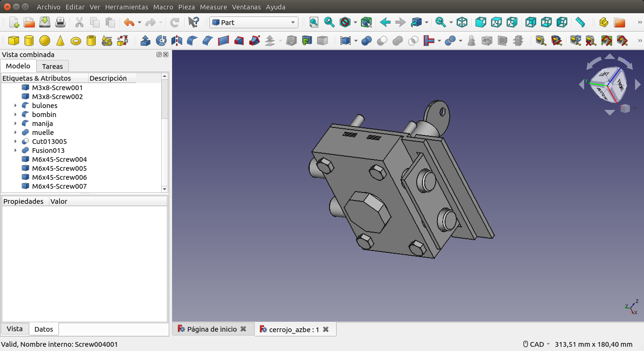
Task: Switch to the Vista properties tab
Action: [x=15, y=329]
